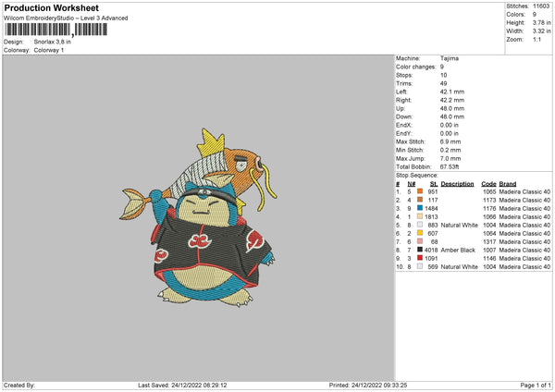The width and height of the screenshot is (555, 392).
Task: Click the N# column header
Action: click(x=412, y=184)
